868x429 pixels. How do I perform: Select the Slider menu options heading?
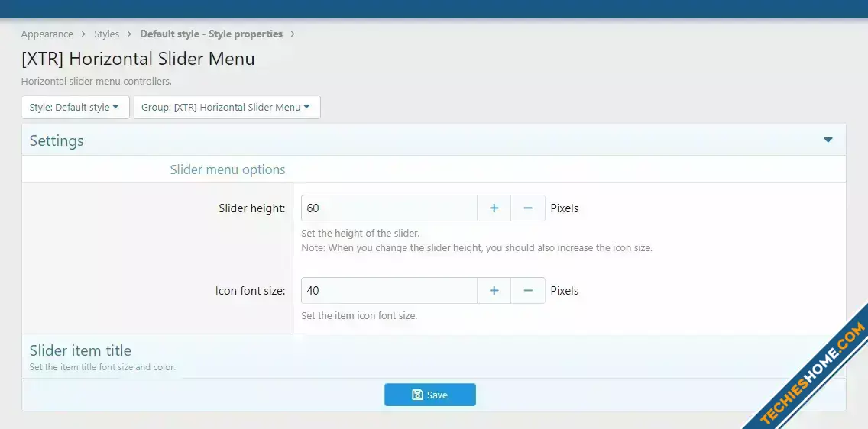[227, 169]
